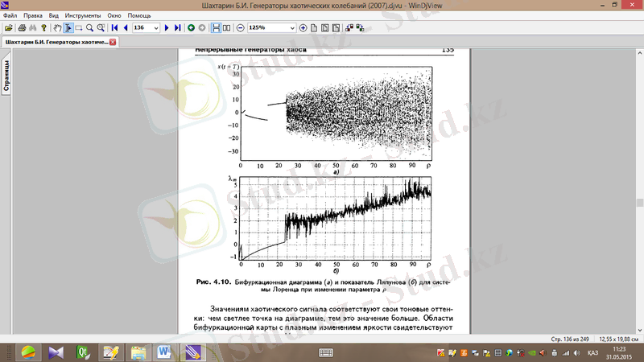Select the hand pan tool
This screenshot has height=362, width=644.
[x=56, y=27]
